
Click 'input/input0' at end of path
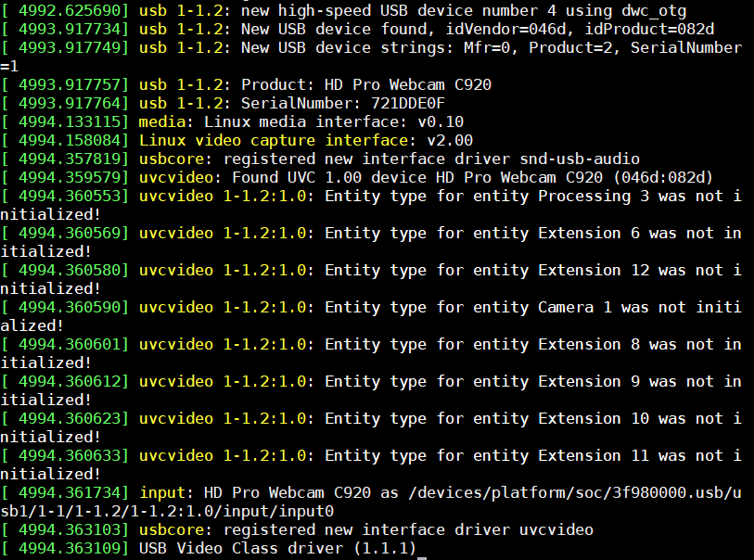click(278, 512)
